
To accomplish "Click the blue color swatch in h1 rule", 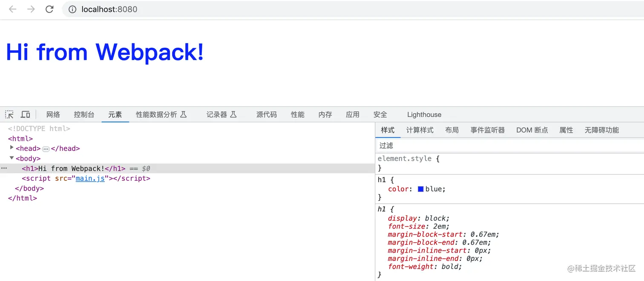I will (421, 189).
